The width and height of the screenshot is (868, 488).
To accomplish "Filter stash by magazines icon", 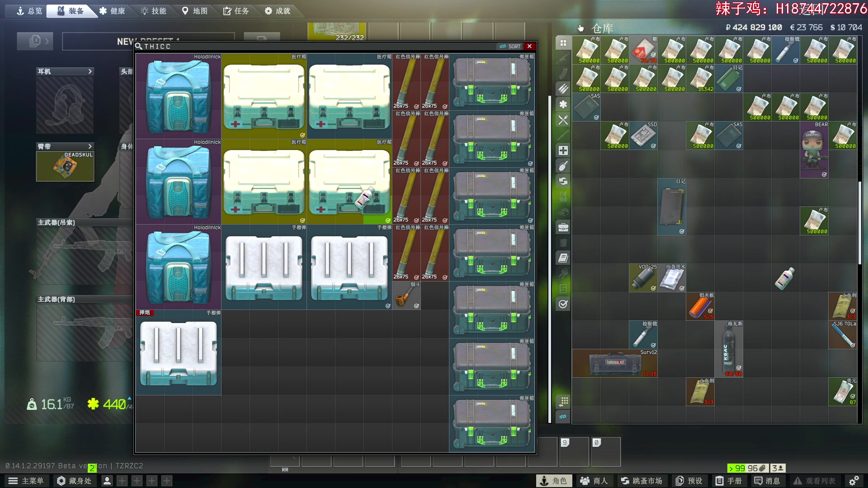I will point(563,74).
